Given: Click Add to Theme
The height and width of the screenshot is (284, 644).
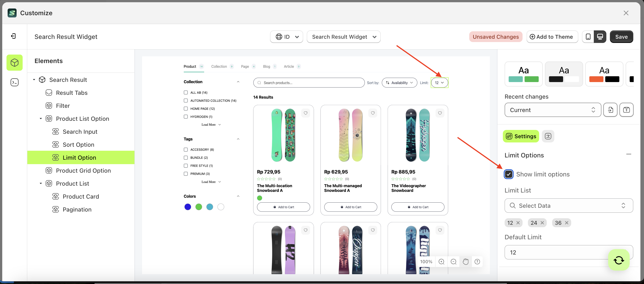Looking at the screenshot, I should click(552, 36).
